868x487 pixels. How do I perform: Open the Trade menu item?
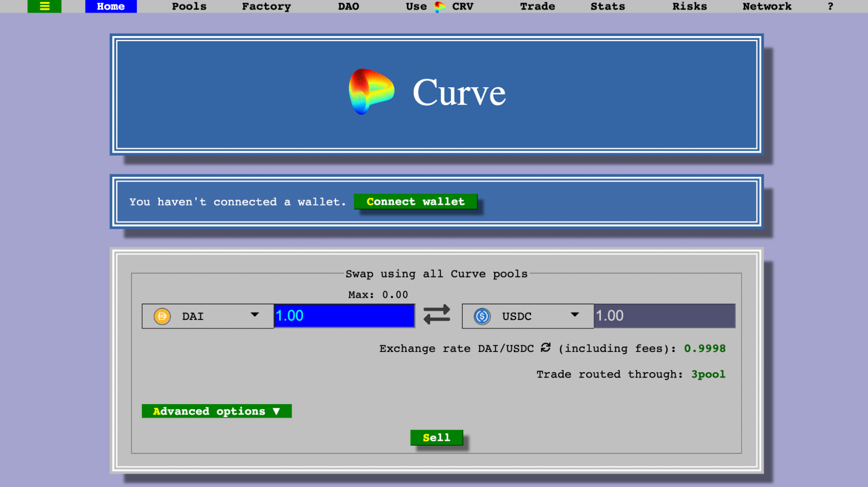(538, 7)
